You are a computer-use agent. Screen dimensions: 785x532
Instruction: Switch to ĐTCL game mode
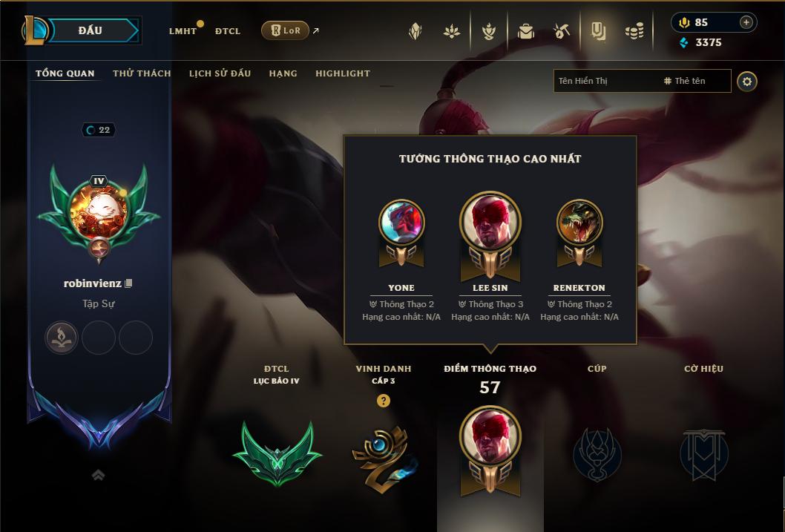point(228,31)
